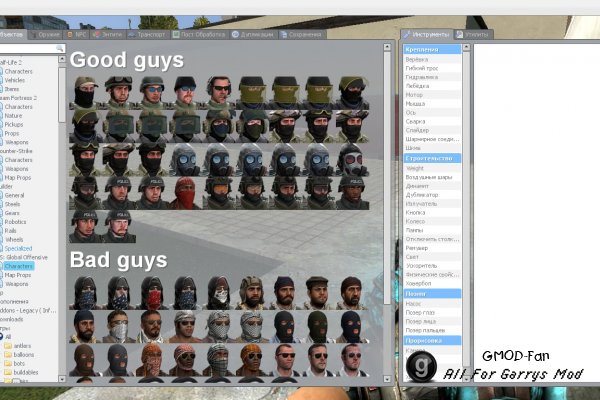Click the character list scroll down arrow
The image size is (600, 400).
(x=387, y=379)
